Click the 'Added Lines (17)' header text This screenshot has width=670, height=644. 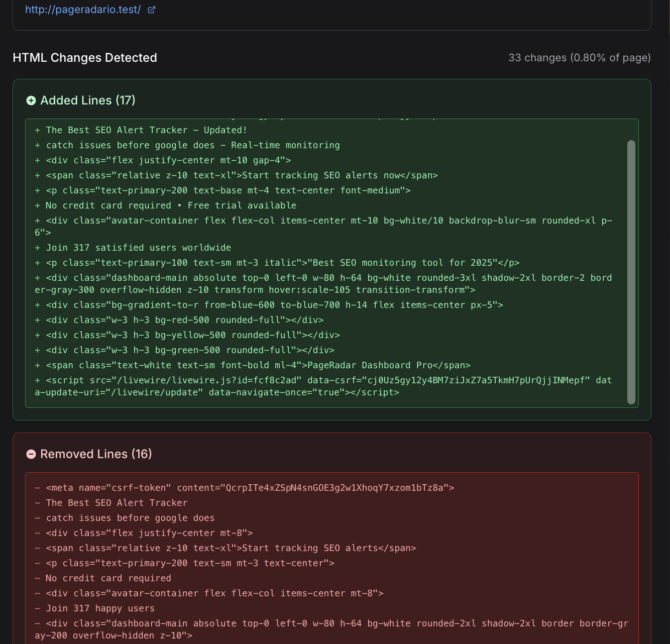(x=88, y=100)
